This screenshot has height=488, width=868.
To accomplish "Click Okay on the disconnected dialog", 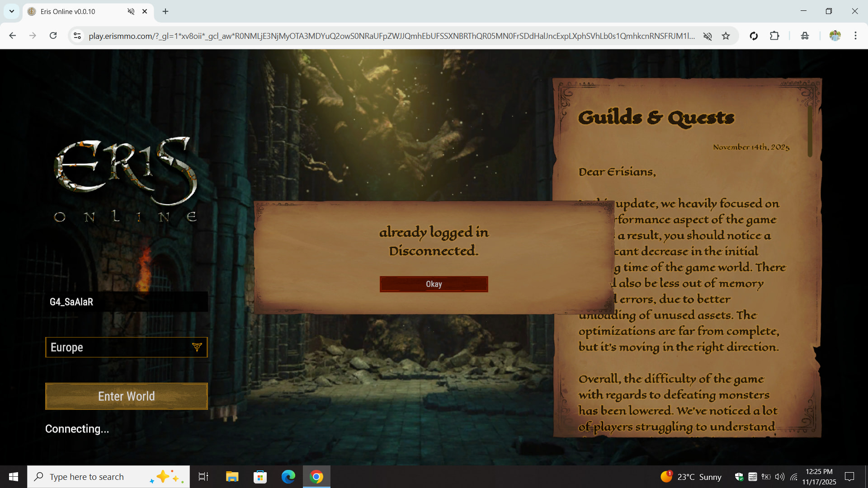I will tap(434, 284).
